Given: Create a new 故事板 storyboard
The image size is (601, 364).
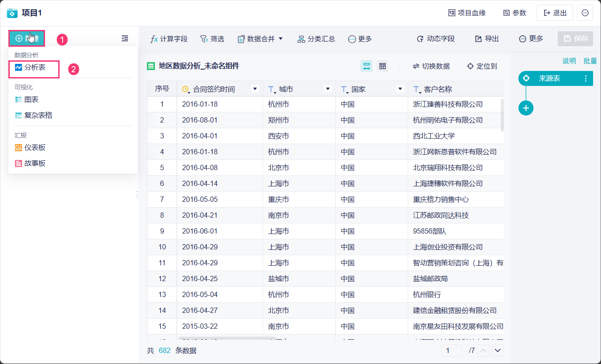Looking at the screenshot, I should [30, 163].
